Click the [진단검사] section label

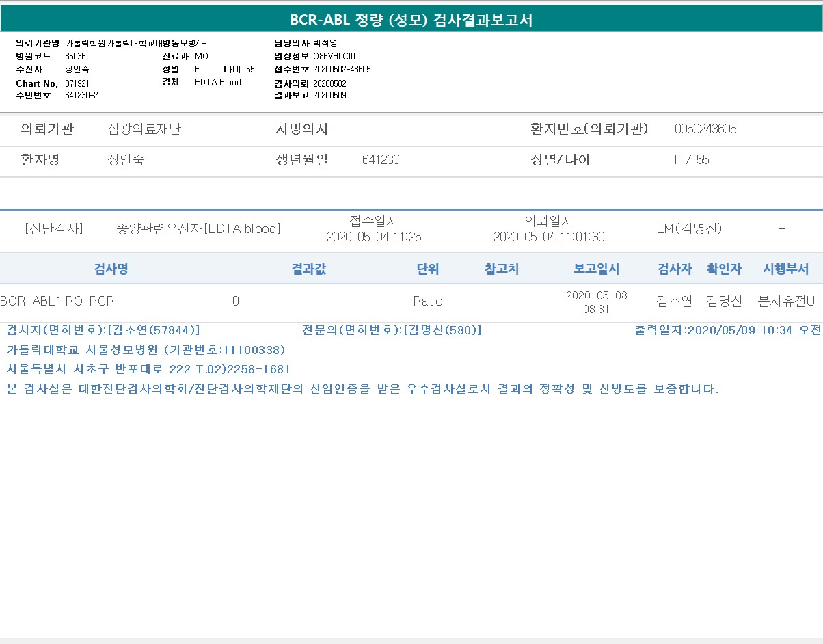[x=53, y=229]
